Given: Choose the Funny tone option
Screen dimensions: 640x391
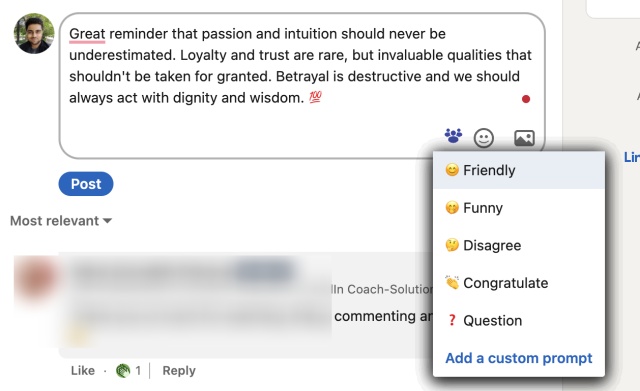Looking at the screenshot, I should click(x=519, y=208).
